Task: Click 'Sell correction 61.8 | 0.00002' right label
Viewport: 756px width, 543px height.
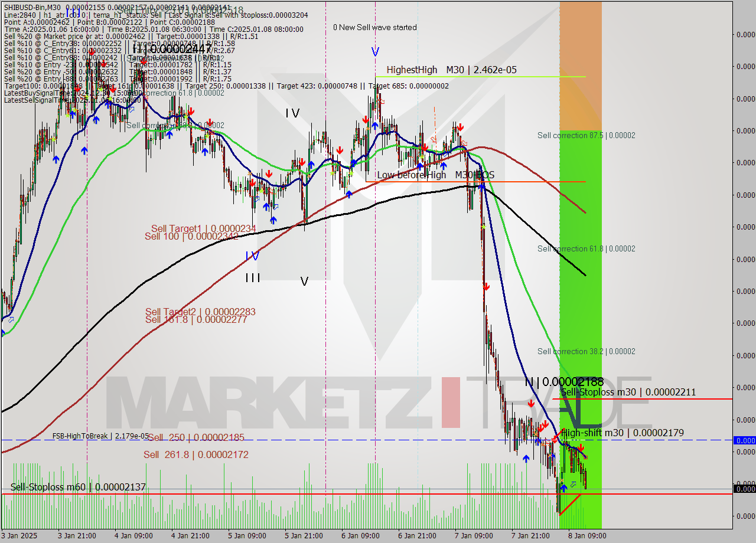Action: pos(586,248)
